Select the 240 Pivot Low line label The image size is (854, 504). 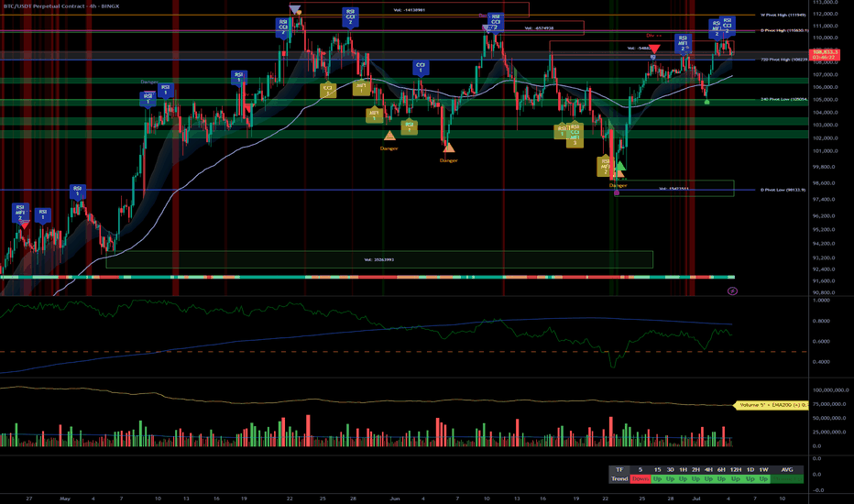coord(783,99)
